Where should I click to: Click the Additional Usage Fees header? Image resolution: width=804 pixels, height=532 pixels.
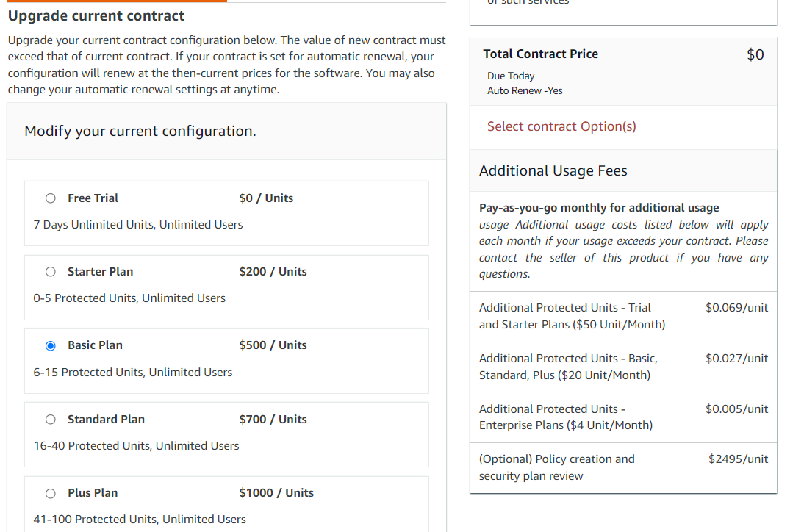553,171
